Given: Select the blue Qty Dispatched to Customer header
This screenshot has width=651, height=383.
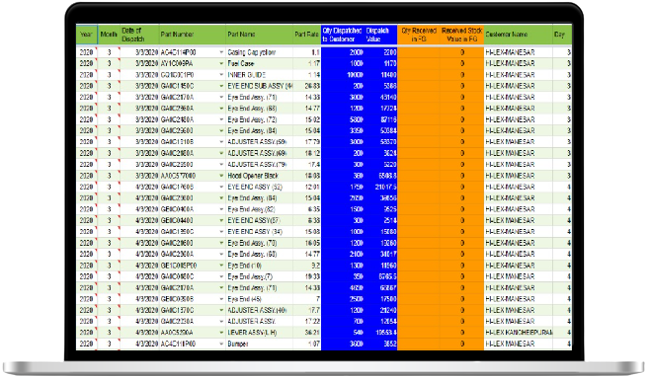Looking at the screenshot, I should coord(342,34).
